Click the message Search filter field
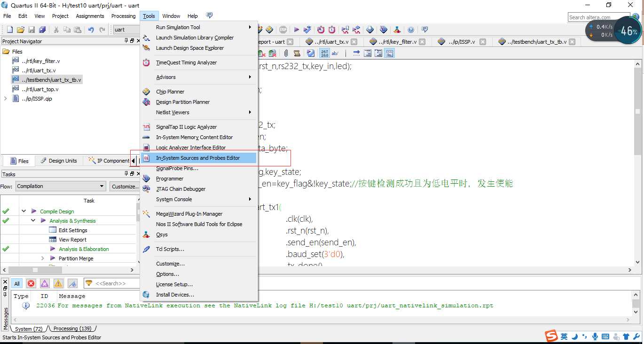The width and height of the screenshot is (644, 344). click(113, 283)
